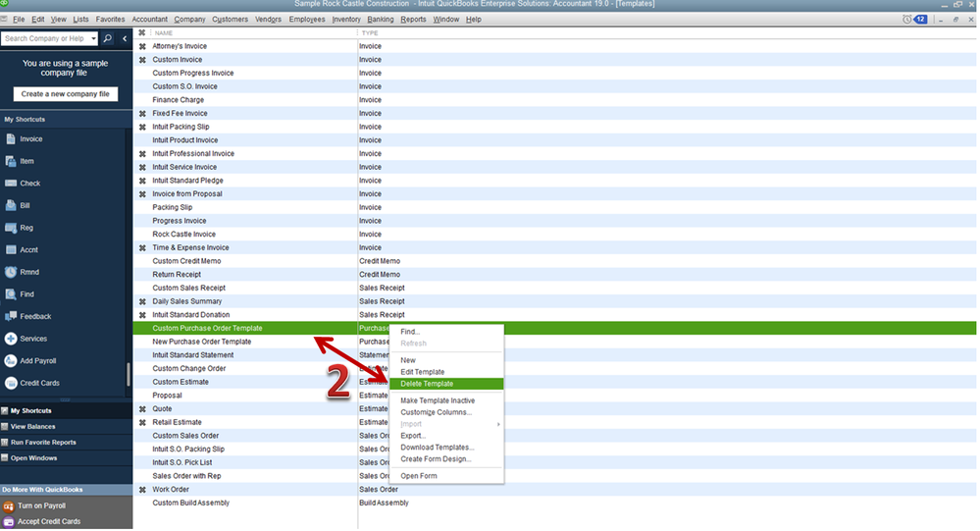Viewport: 980px width, 531px height.
Task: Click the Accept Credit Cards icon
Action: pos(8,521)
